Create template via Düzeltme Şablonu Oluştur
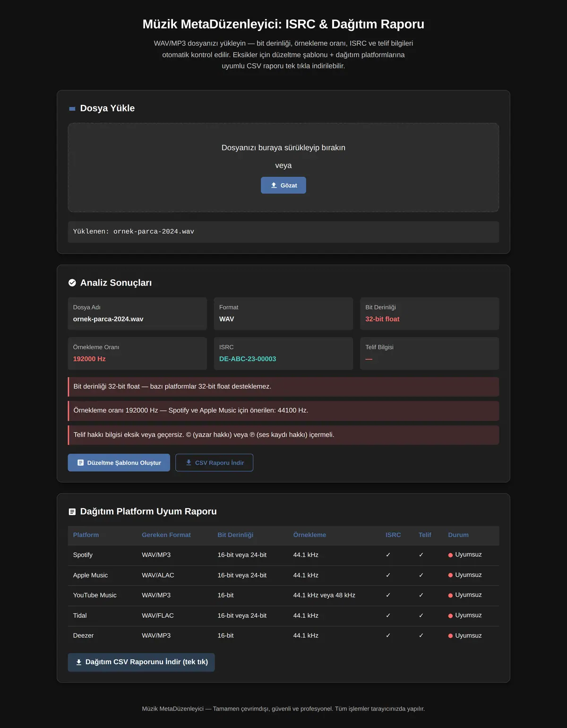 [119, 463]
